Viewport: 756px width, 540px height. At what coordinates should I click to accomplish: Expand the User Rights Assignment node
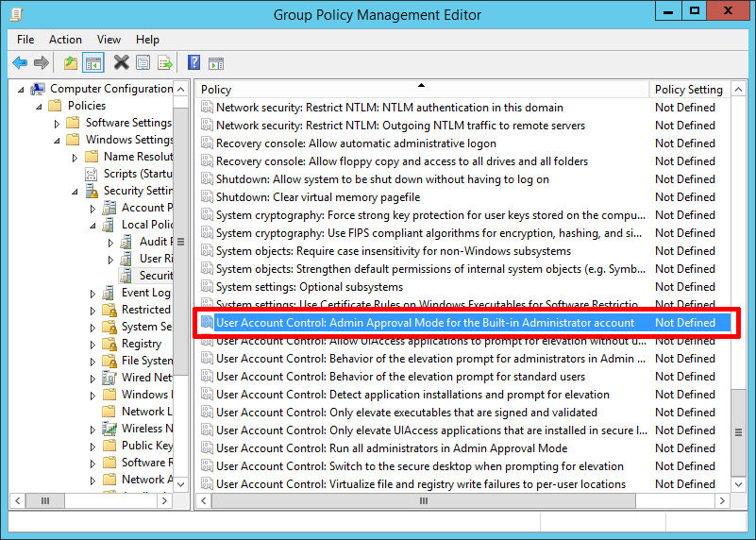click(x=110, y=260)
